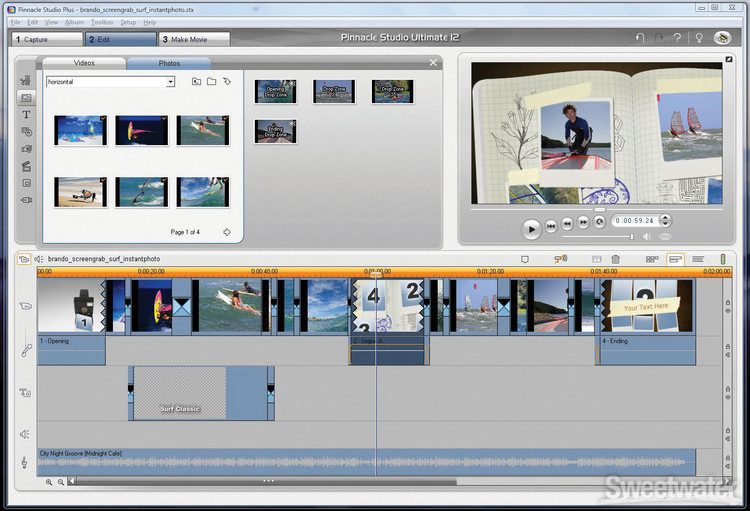Viewport: 750px width, 511px height.
Task: Delete selected clip with the trash can icon
Action: [616, 259]
